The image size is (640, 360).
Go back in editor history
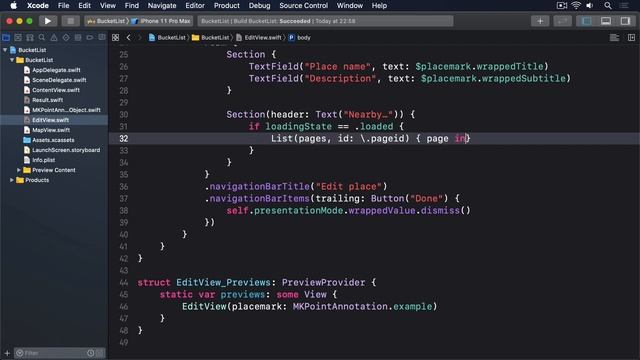pyautogui.click(x=129, y=38)
